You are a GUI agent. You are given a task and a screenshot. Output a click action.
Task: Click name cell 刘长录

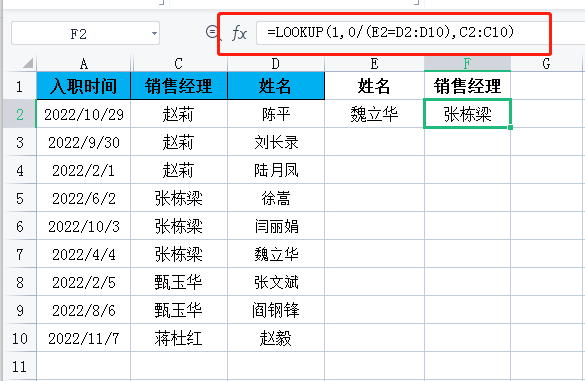pos(276,142)
